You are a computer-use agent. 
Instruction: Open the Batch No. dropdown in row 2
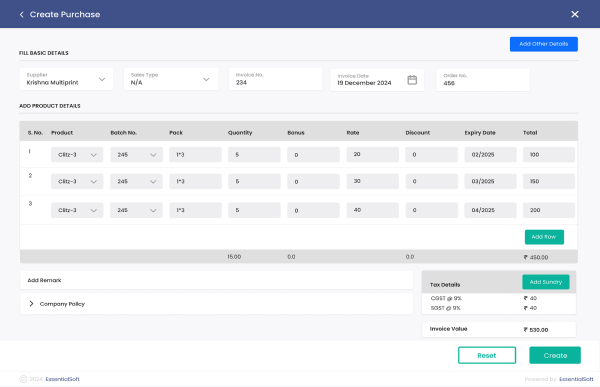click(136, 181)
